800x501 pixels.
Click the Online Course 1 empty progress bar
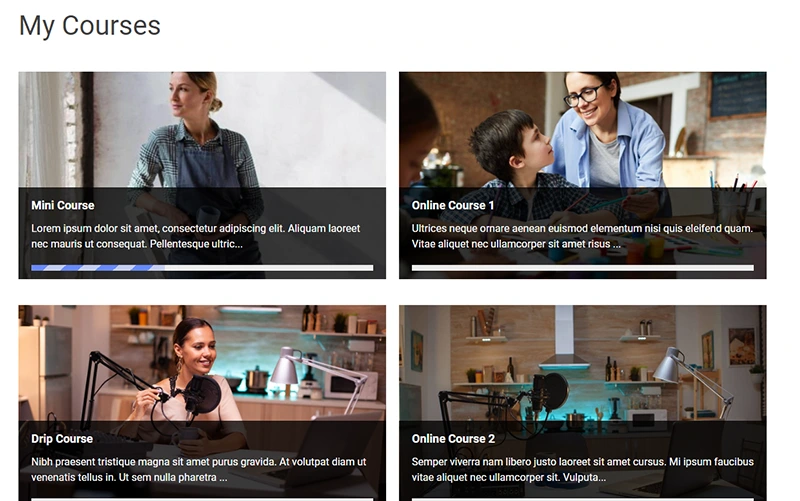583,268
